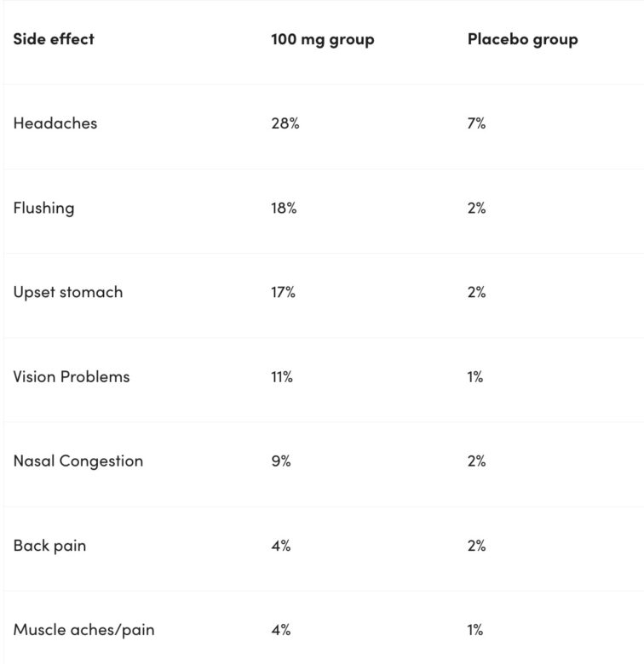Click the "Side effect" column header
Image resolution: width=644 pixels, height=664 pixels.
tap(54, 39)
